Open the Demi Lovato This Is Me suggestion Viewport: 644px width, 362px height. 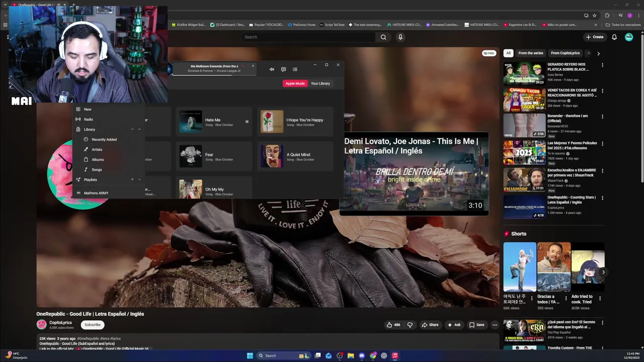pos(414,174)
